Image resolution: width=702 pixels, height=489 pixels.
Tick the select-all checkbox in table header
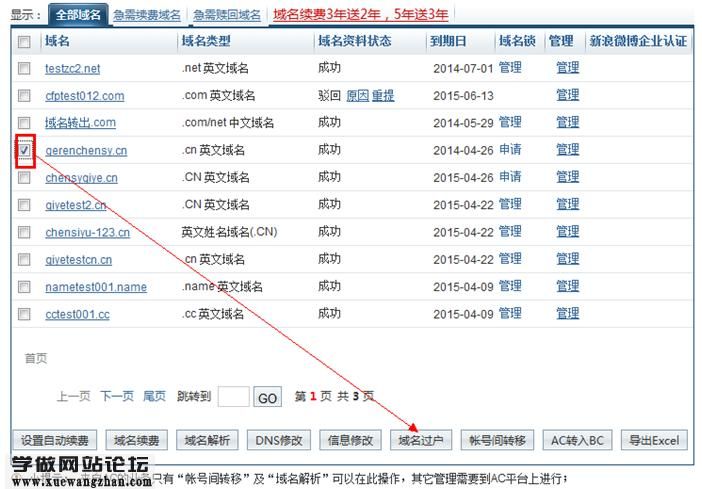(24, 42)
